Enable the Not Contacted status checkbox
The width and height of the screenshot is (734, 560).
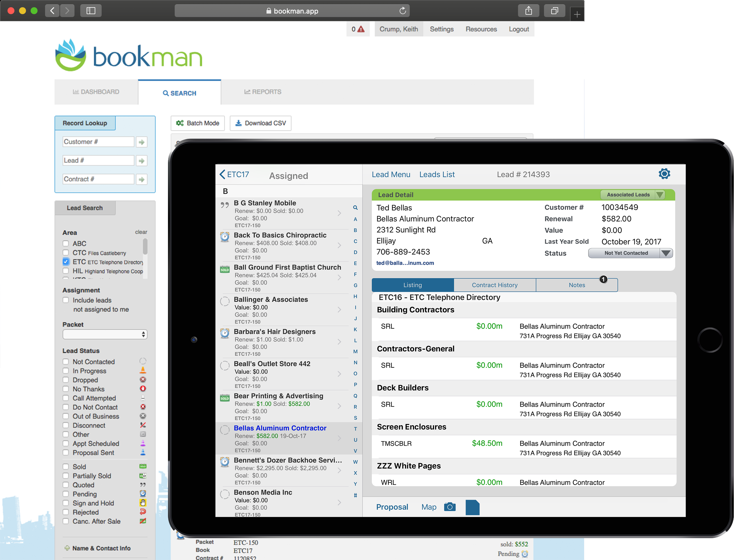[x=66, y=362]
